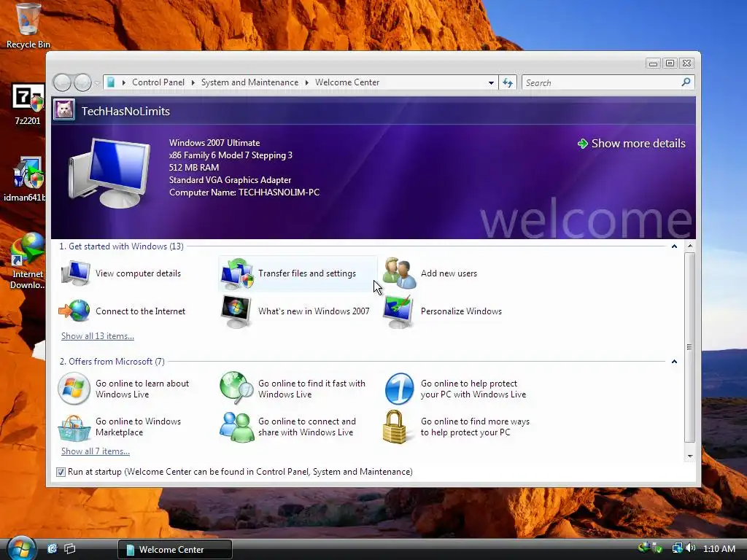The height and width of the screenshot is (560, 747).
Task: Open Go online to Windows Marketplace text
Action: tap(138, 427)
